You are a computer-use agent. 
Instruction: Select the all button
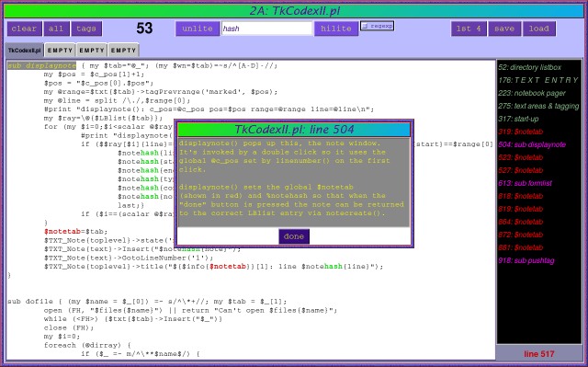click(x=56, y=29)
